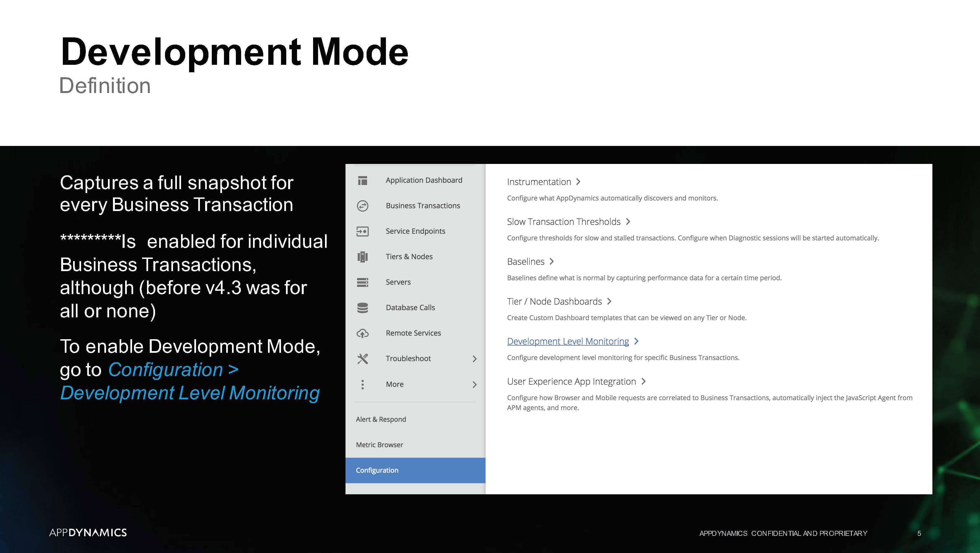980x553 pixels.
Task: Click the Servers stack icon
Action: (363, 282)
